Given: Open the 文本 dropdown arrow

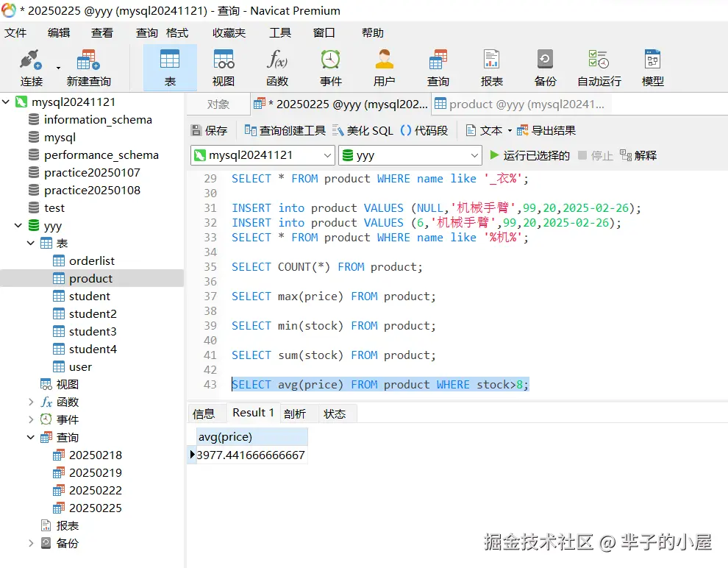Looking at the screenshot, I should (x=510, y=130).
